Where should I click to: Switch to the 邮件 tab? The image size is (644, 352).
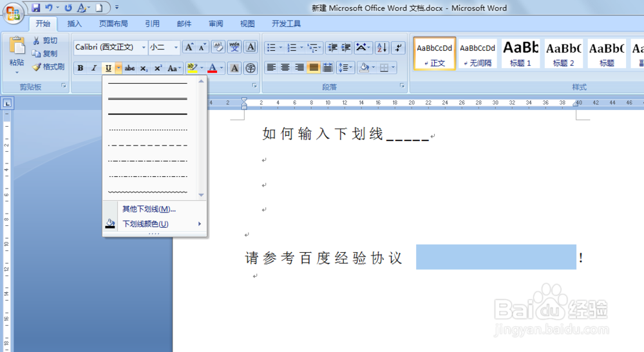[x=184, y=24]
